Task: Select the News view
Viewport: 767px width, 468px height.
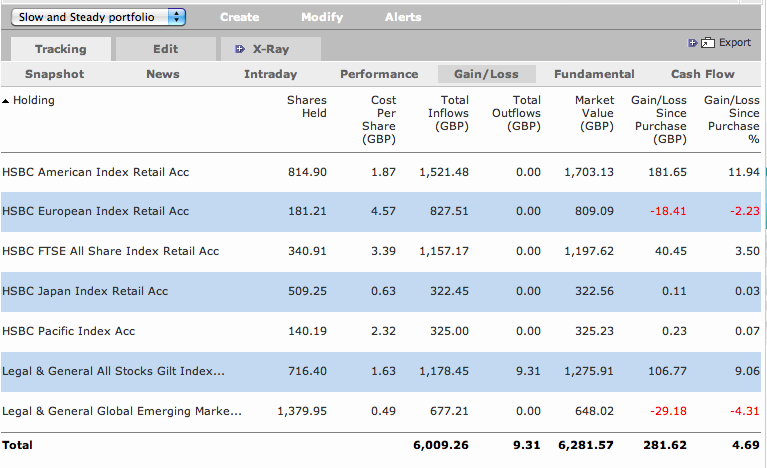Action: pos(163,74)
